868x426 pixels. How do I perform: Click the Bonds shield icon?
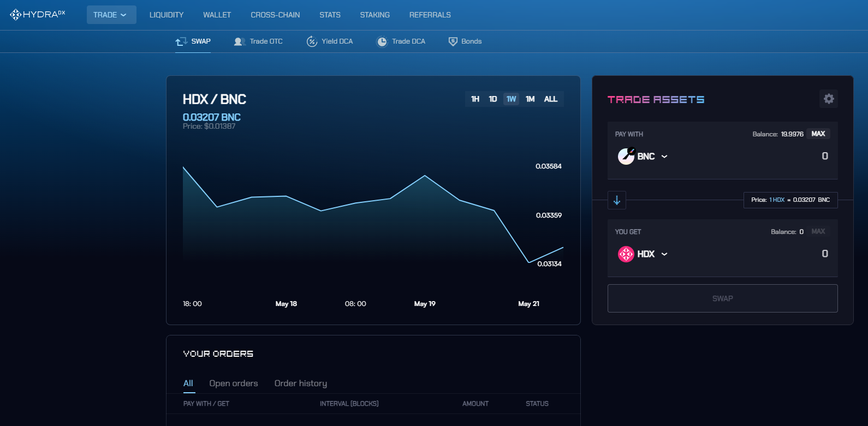click(453, 41)
